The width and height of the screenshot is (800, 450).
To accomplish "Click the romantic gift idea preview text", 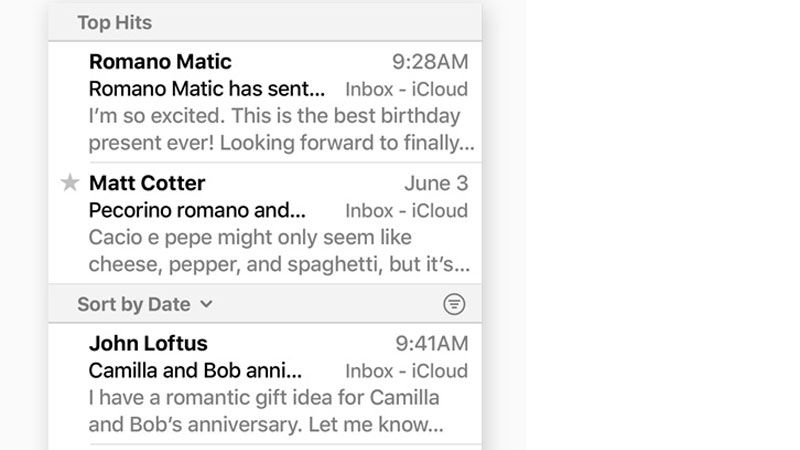I will pos(266,411).
